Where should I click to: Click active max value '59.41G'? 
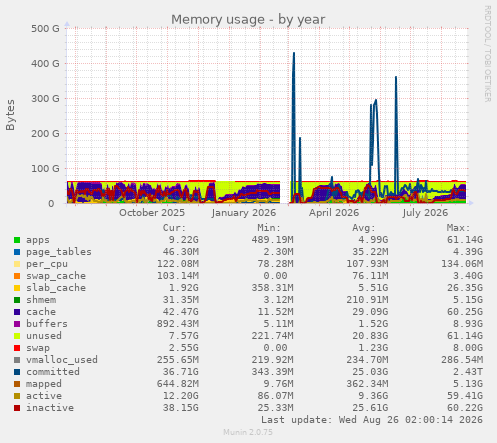pos(465,396)
